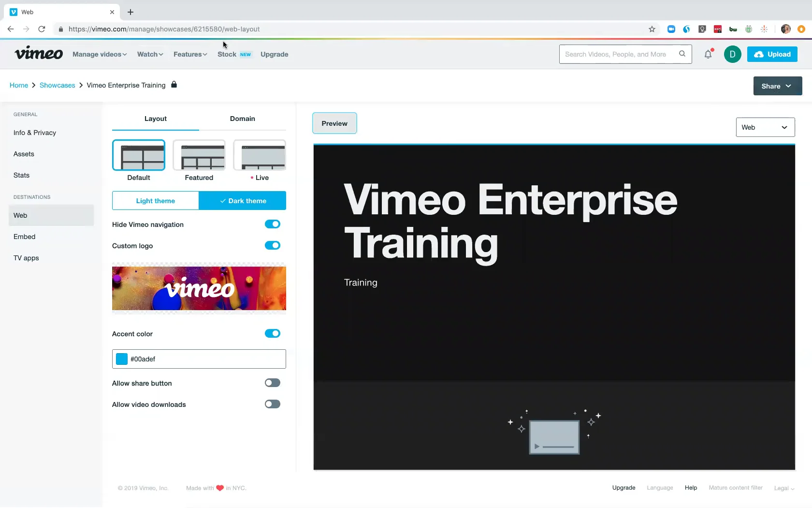812x508 pixels.
Task: Open Assets in sidebar
Action: 24,154
